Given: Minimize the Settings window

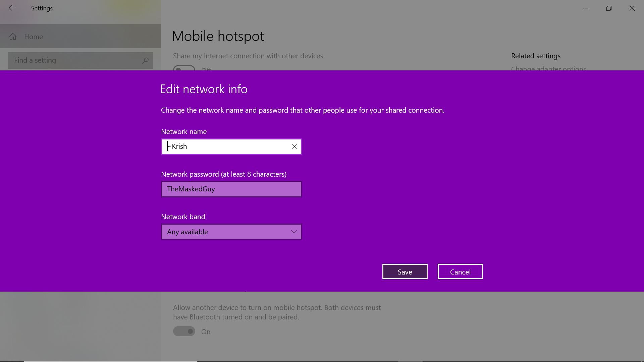Looking at the screenshot, I should [x=586, y=8].
